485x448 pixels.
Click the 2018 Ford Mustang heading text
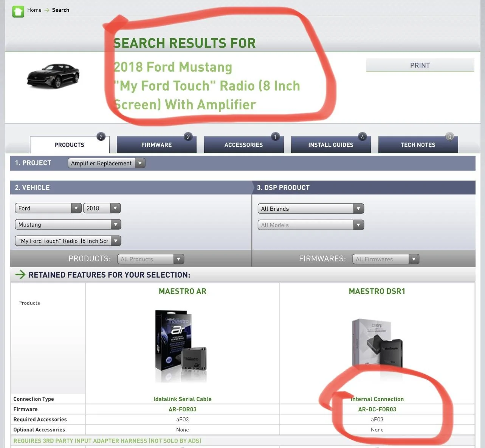[173, 67]
